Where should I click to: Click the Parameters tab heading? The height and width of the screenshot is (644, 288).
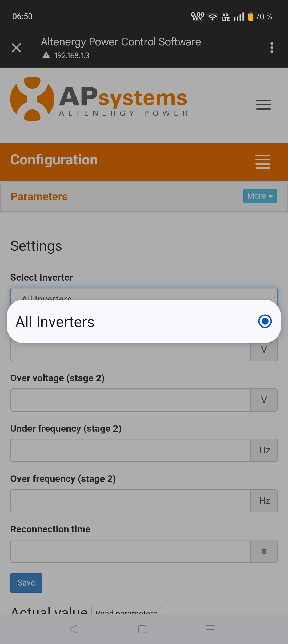(x=39, y=197)
